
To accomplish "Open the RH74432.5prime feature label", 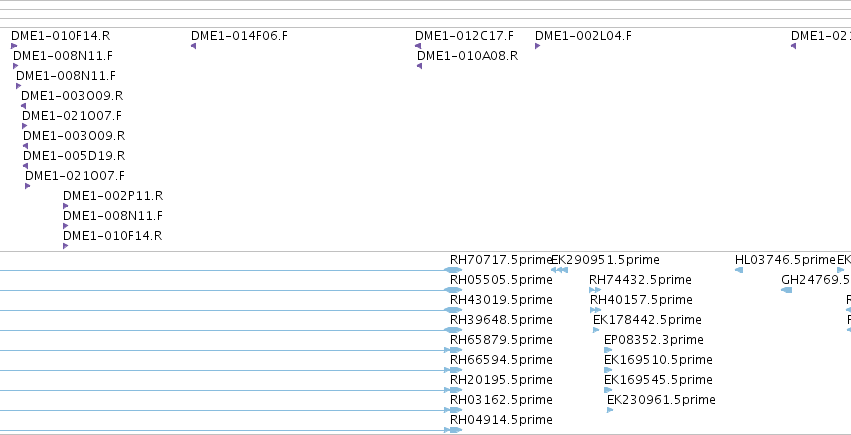I will click(640, 280).
